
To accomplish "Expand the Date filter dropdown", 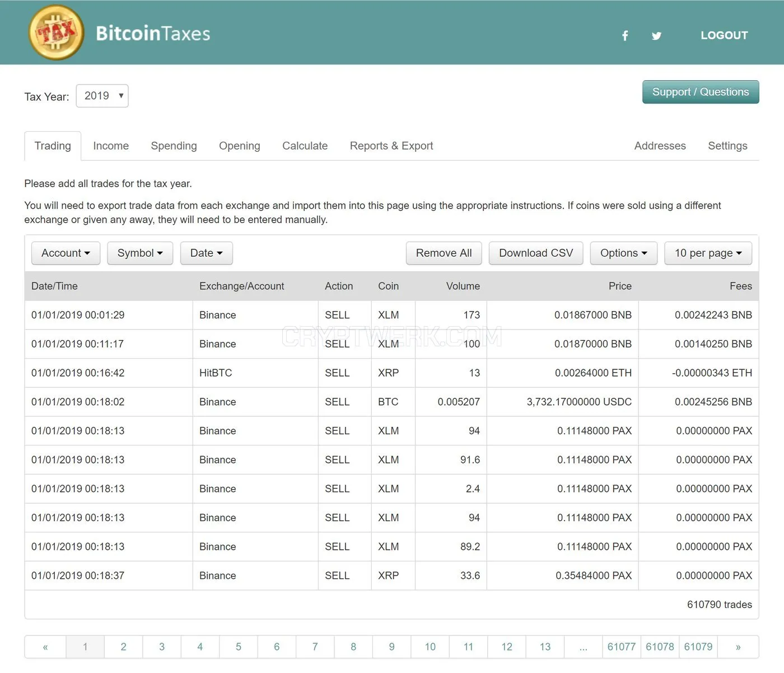I will click(206, 253).
